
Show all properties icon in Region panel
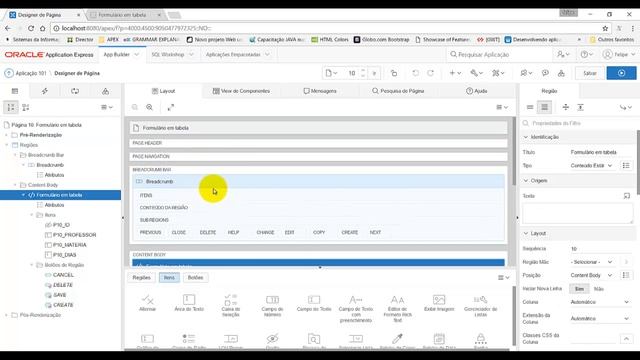point(544,107)
